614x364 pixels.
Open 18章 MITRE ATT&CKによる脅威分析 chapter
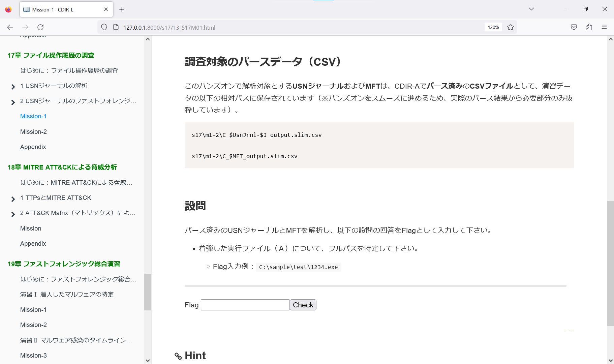62,167
